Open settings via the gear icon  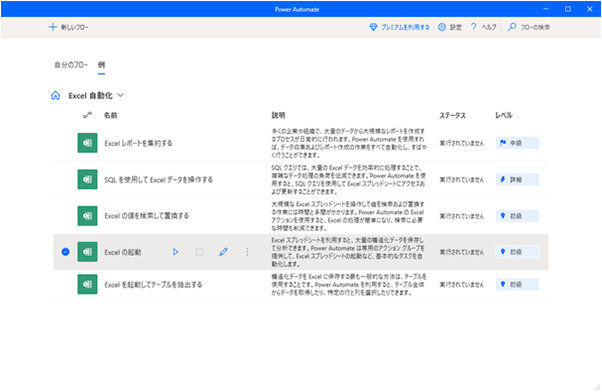pos(450,27)
